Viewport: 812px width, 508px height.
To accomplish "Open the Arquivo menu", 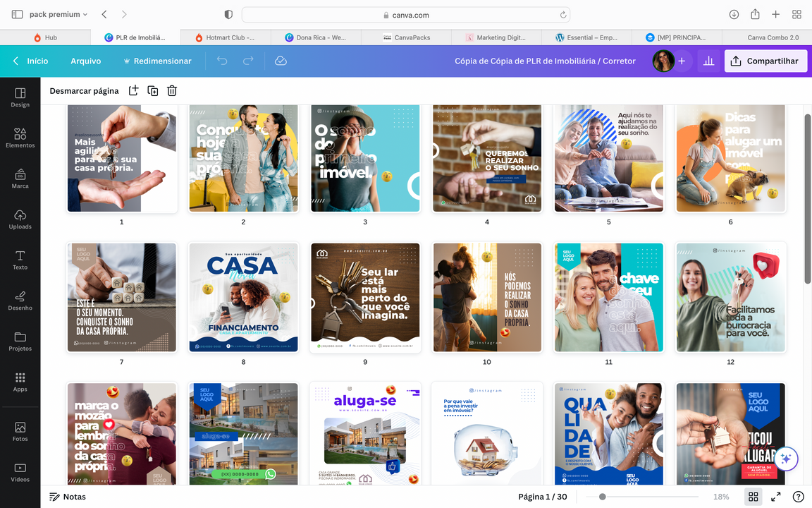I will click(x=85, y=61).
